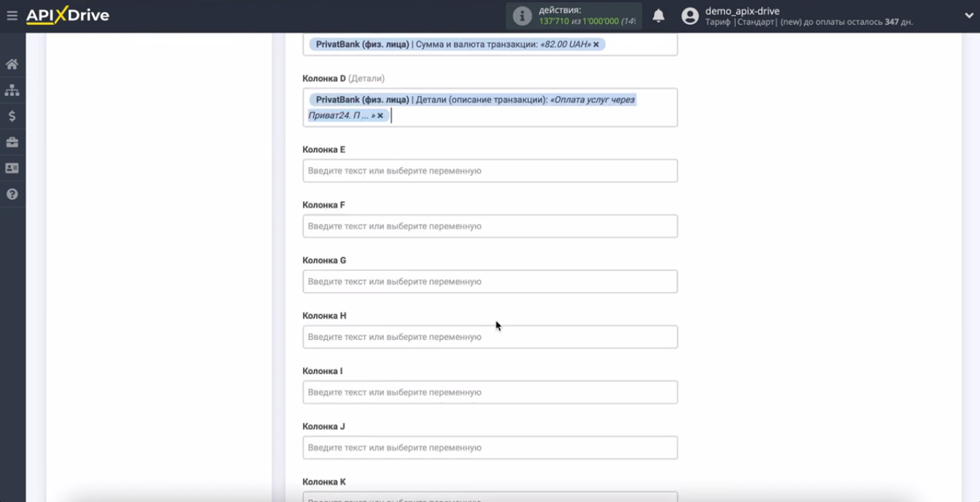Screen dimensions: 980x502
Task: Open the ID card icon in sidebar
Action: (x=12, y=169)
